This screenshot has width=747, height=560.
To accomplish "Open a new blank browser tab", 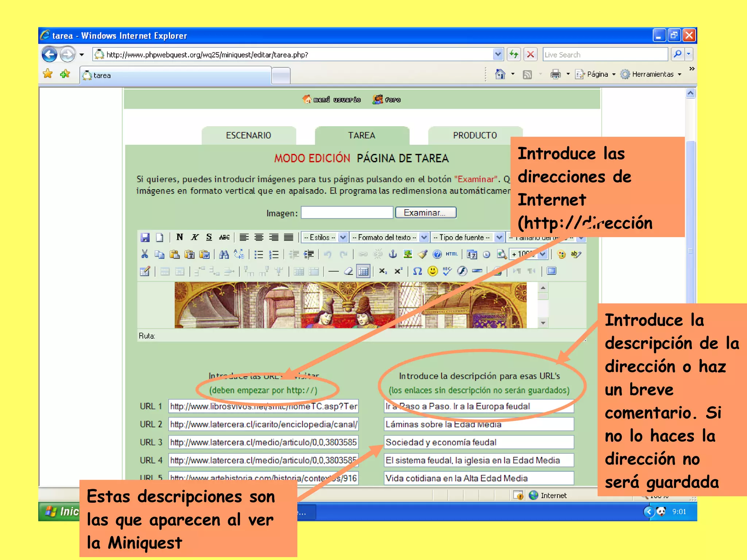I will click(x=281, y=76).
